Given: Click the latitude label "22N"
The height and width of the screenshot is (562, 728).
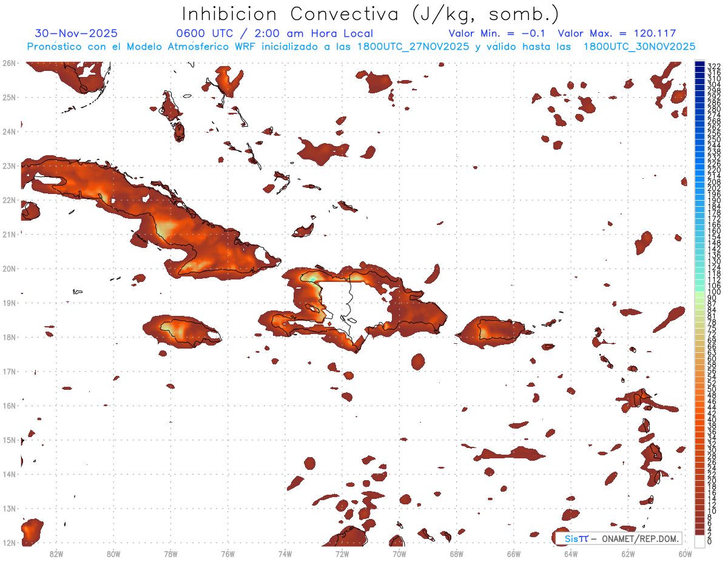Looking at the screenshot, I should point(8,200).
